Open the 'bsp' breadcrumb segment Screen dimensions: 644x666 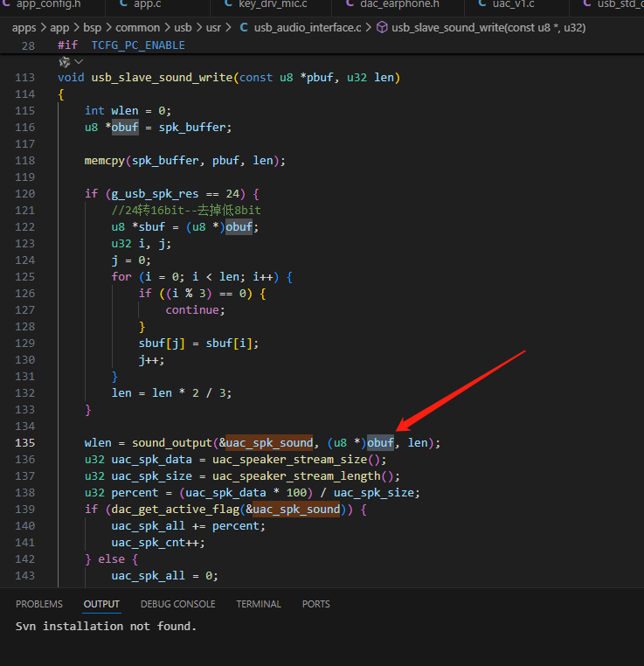(92, 28)
